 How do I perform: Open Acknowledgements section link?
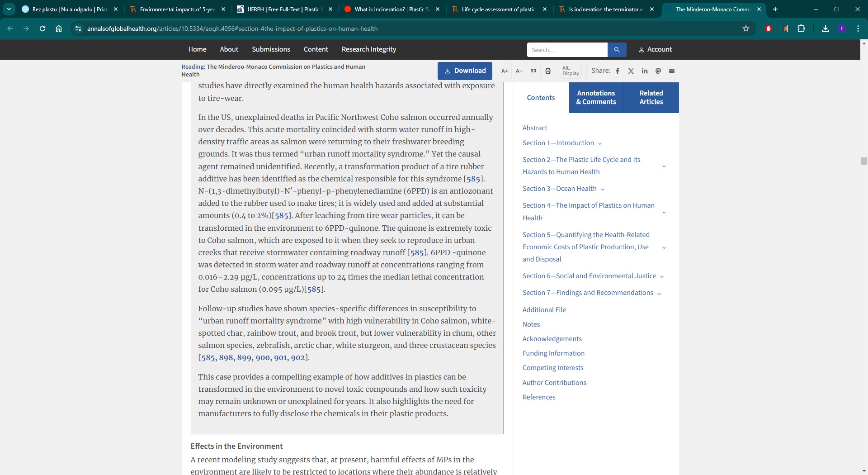pyautogui.click(x=552, y=339)
